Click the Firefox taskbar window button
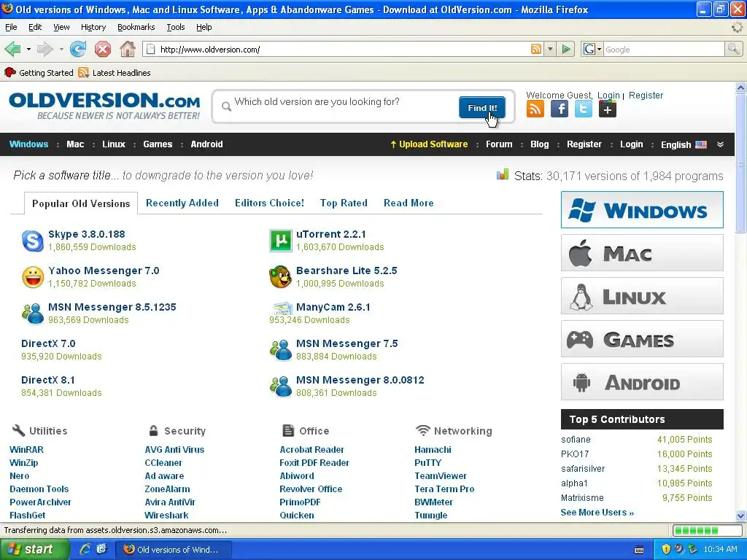The width and height of the screenshot is (747, 560). point(174,550)
